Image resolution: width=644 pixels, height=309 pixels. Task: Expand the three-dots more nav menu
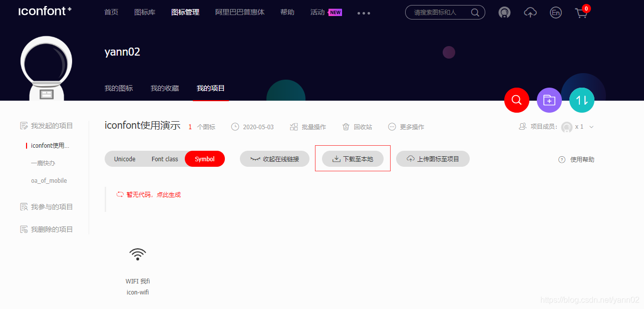click(364, 13)
